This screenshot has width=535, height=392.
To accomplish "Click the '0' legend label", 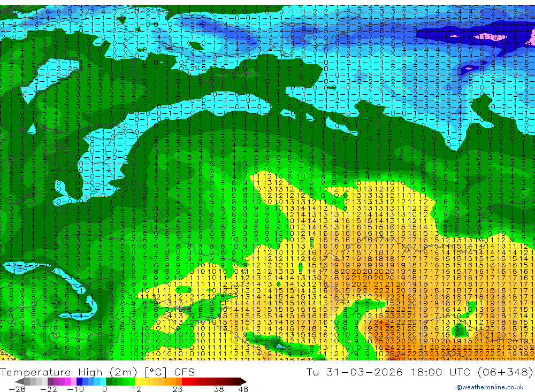I will [105, 389].
